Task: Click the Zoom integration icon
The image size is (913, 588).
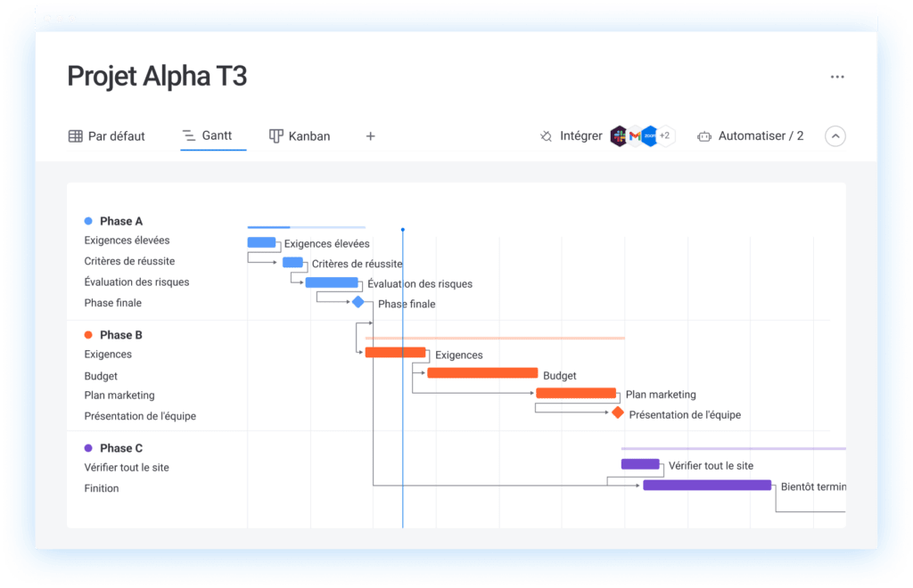Action: [x=649, y=136]
